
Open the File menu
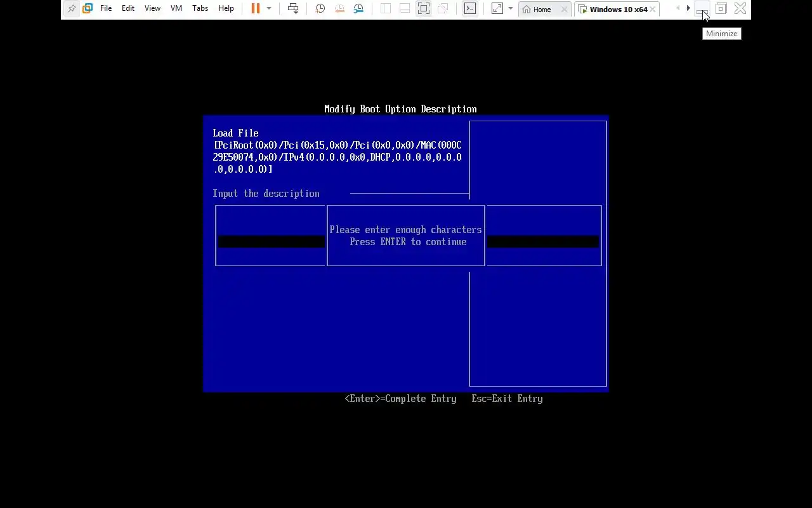[106, 9]
